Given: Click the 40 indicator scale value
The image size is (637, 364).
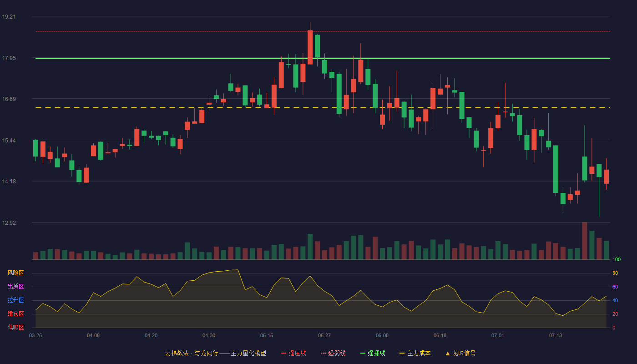Looking at the screenshot, I should (615, 301).
